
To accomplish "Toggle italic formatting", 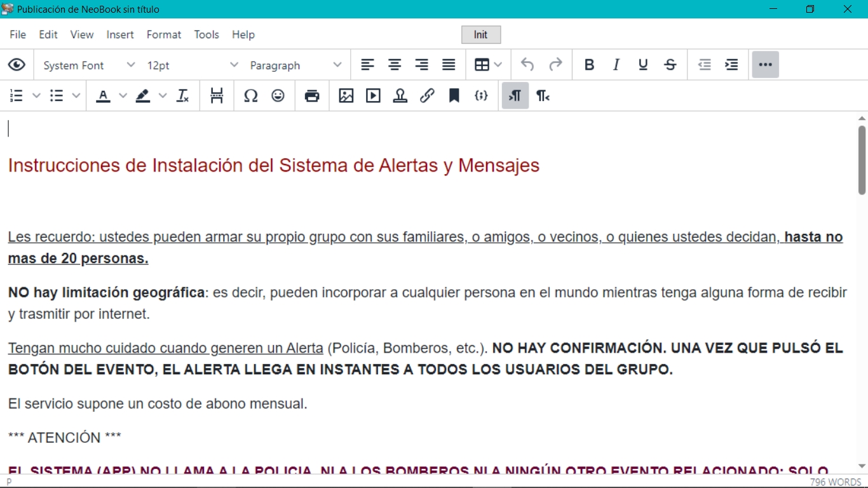I will click(x=616, y=65).
